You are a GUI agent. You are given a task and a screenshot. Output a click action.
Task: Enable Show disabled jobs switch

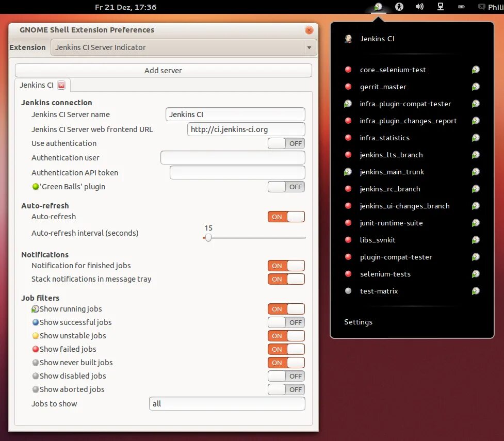(286, 377)
